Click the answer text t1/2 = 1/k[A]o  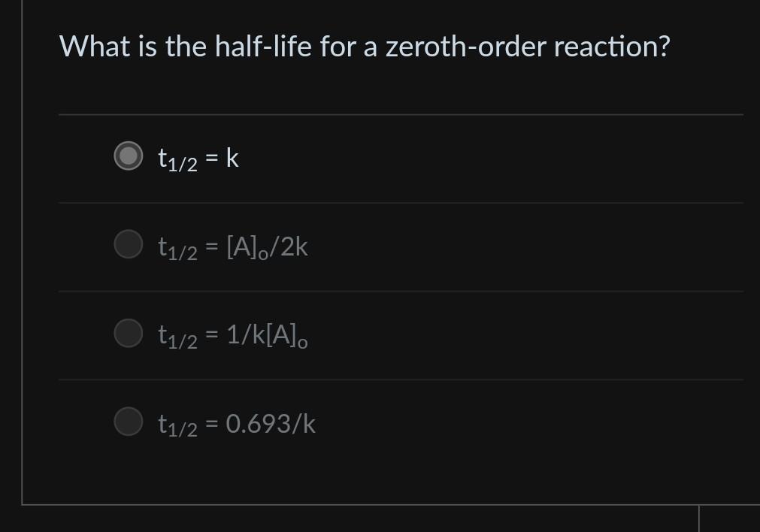[232, 334]
